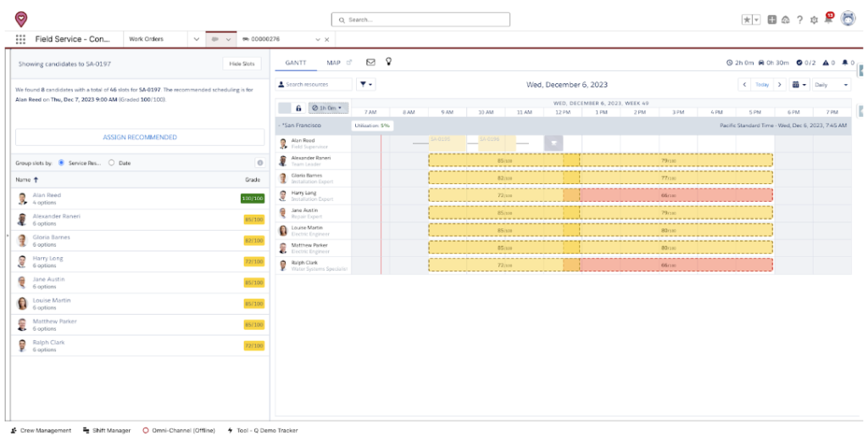This screenshot has width=868, height=442.
Task: Select the Work Orders navigation item
Action: point(146,39)
